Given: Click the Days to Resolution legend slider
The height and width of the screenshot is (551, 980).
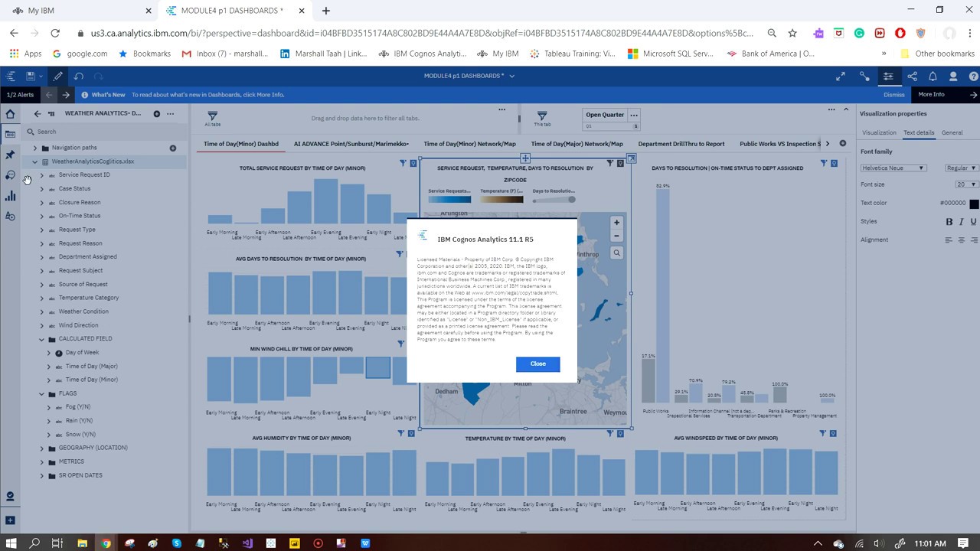Looking at the screenshot, I should (554, 200).
